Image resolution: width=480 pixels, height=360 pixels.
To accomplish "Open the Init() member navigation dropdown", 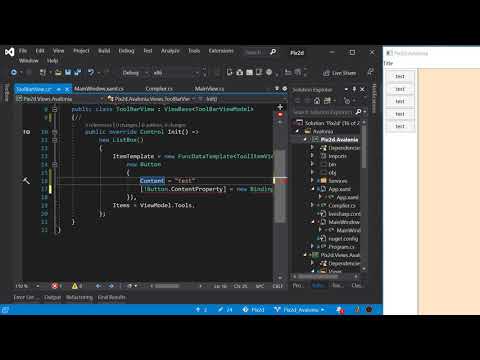I will click(242, 99).
